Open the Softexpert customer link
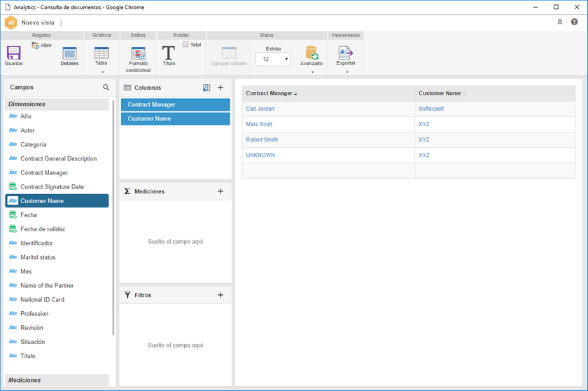The height and width of the screenshot is (391, 588). pos(431,109)
